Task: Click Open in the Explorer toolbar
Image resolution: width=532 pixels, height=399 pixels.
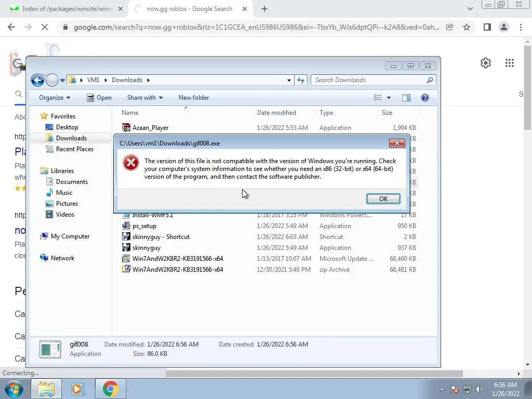Action: [x=99, y=98]
